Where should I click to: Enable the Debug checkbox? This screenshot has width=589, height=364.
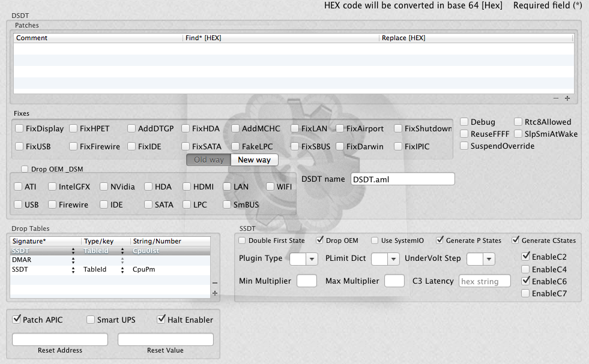[x=464, y=122]
